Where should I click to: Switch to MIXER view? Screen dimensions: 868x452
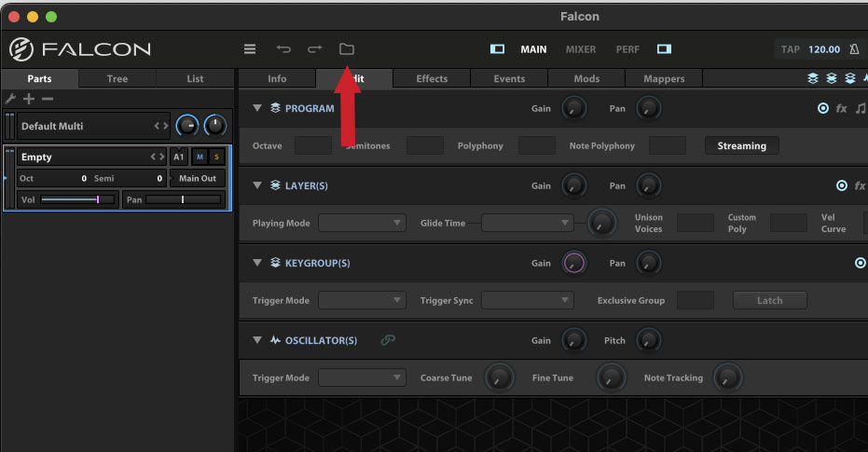click(581, 49)
